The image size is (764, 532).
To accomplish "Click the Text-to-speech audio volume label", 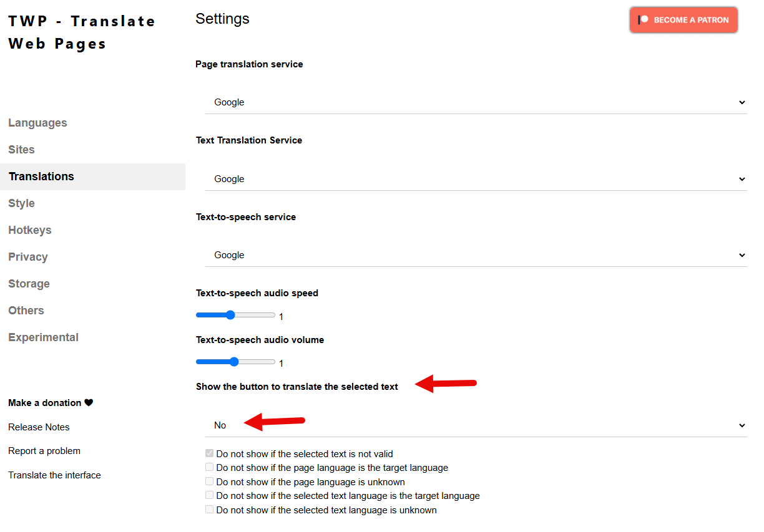I will point(260,340).
